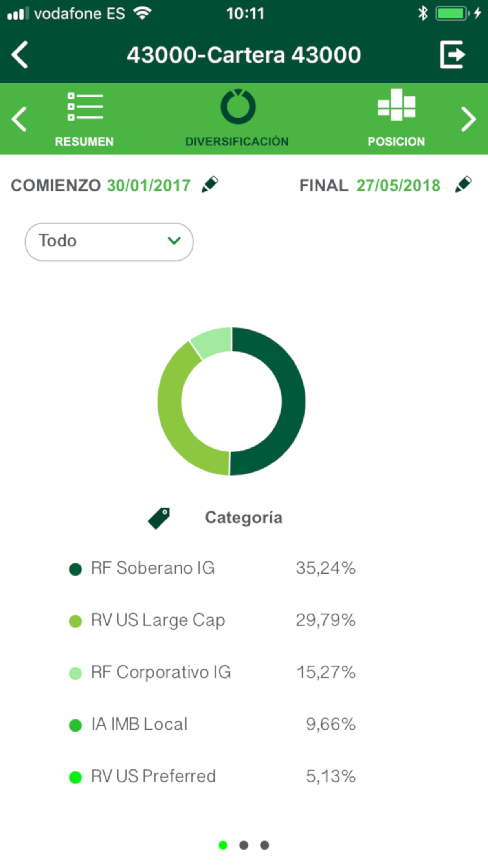Edit the FINAL date with pencil icon
Screen dimensions: 488x868
click(x=463, y=184)
